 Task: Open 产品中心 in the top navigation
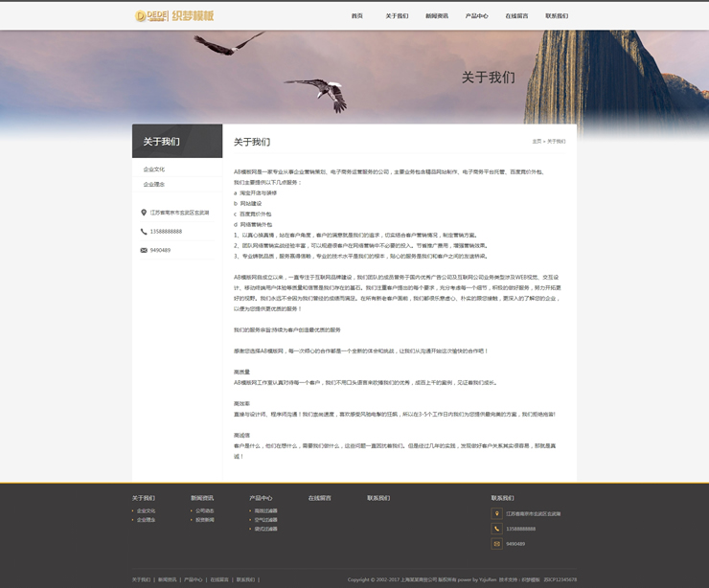click(x=476, y=16)
